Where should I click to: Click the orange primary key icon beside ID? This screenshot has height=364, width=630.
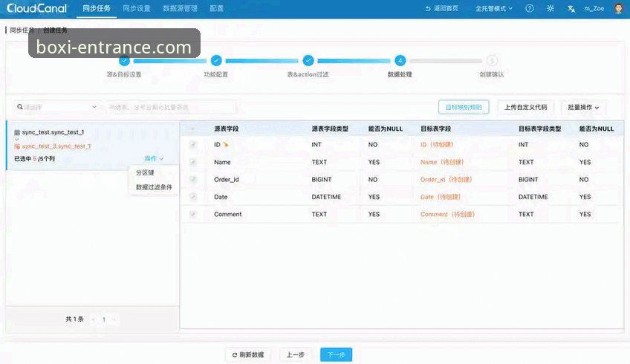pos(226,145)
